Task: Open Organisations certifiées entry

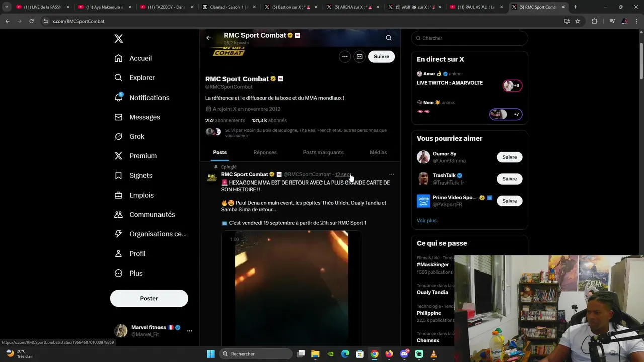Action: coord(150,234)
